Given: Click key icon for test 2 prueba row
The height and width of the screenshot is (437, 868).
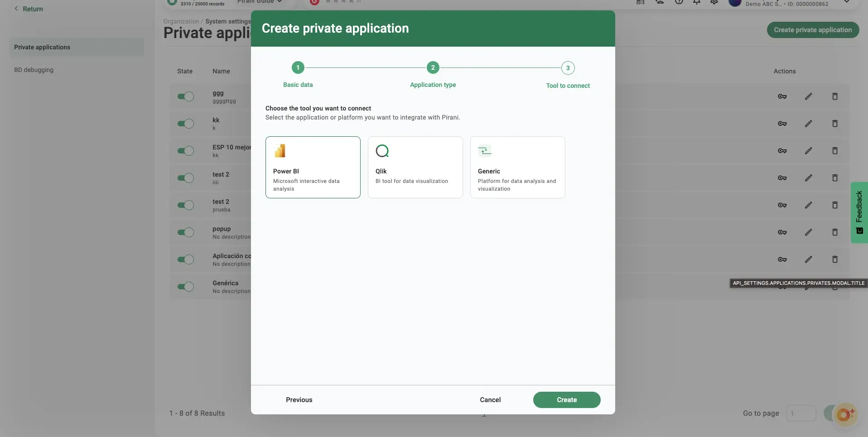Looking at the screenshot, I should (x=782, y=205).
